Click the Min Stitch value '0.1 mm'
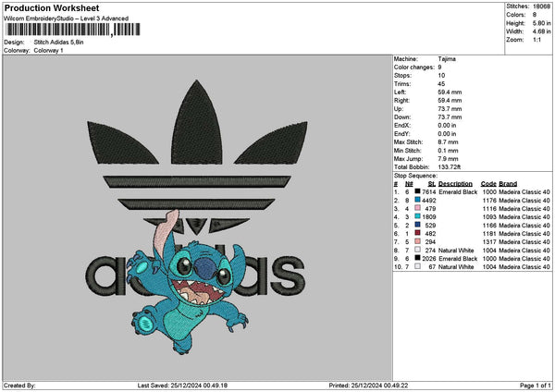Image resolution: width=555 pixels, height=392 pixels. tap(448, 151)
